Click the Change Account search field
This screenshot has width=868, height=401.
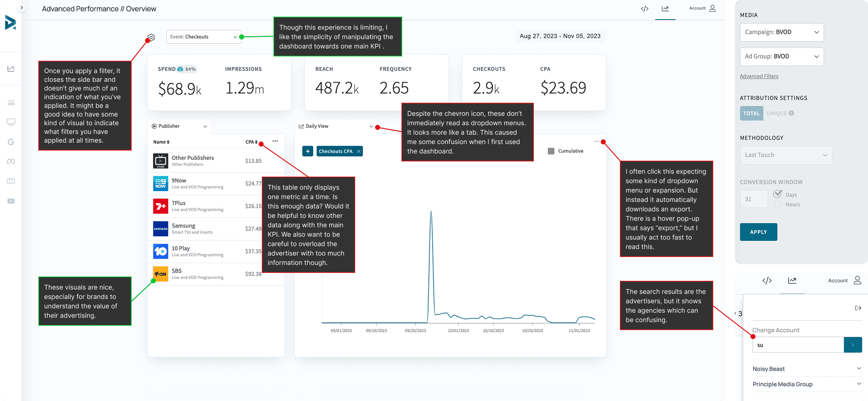click(x=798, y=345)
